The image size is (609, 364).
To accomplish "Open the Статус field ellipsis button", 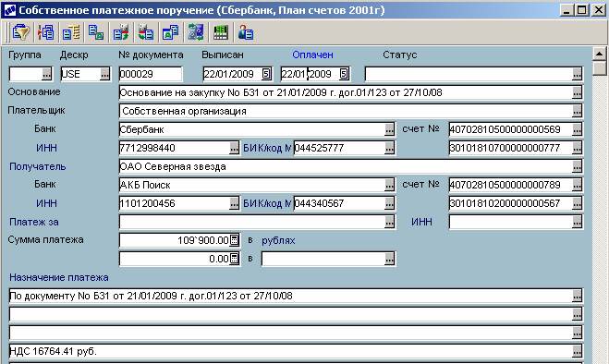I will coord(578,74).
